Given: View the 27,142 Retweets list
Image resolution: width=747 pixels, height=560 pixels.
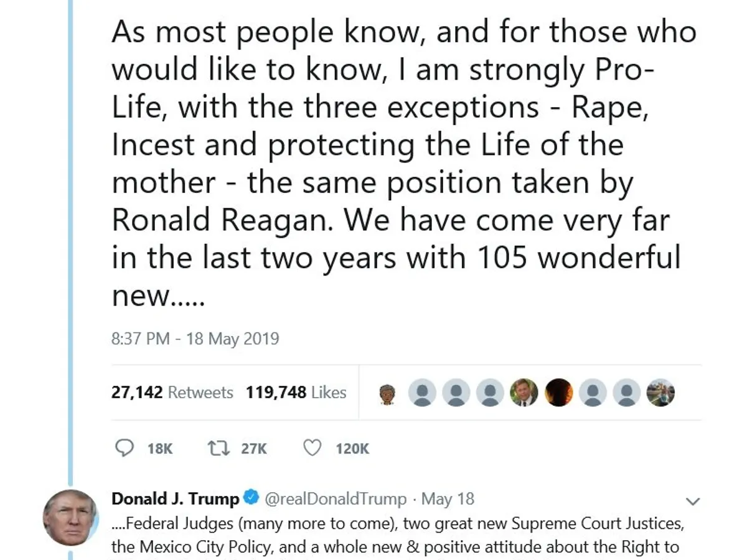Looking at the screenshot, I should (x=172, y=393).
